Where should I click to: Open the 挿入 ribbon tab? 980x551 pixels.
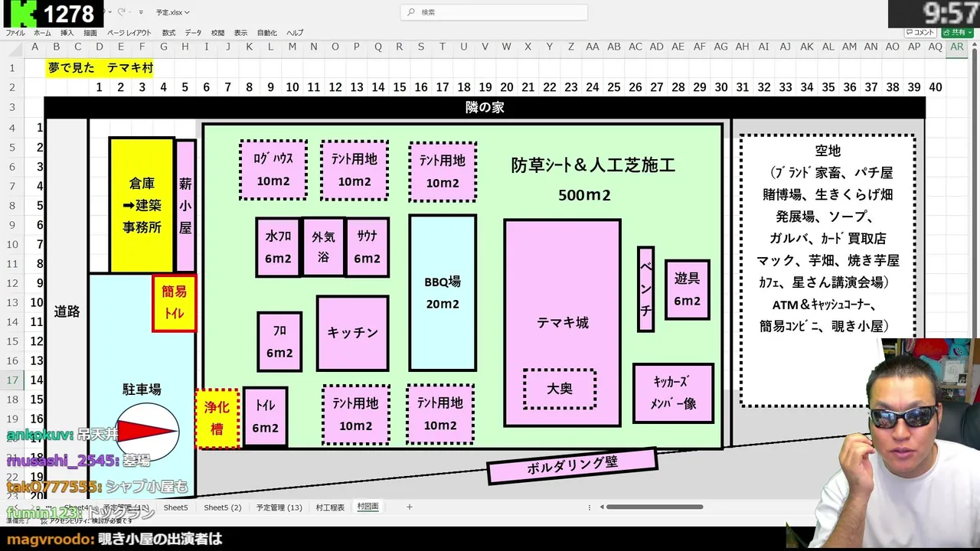(x=67, y=33)
